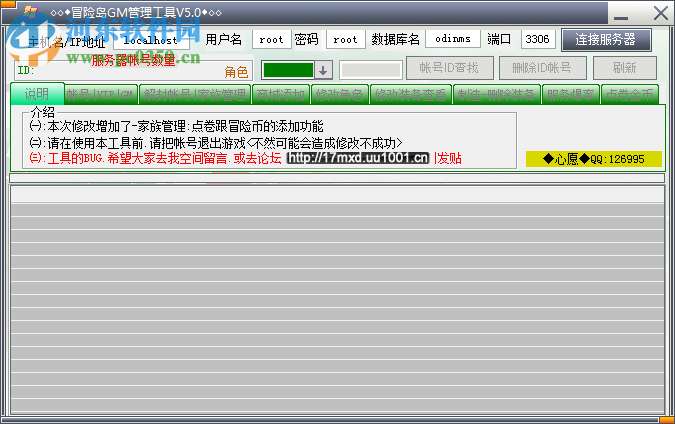Open the 服务爆率 tab
This screenshot has width=675, height=424.
coord(570,95)
